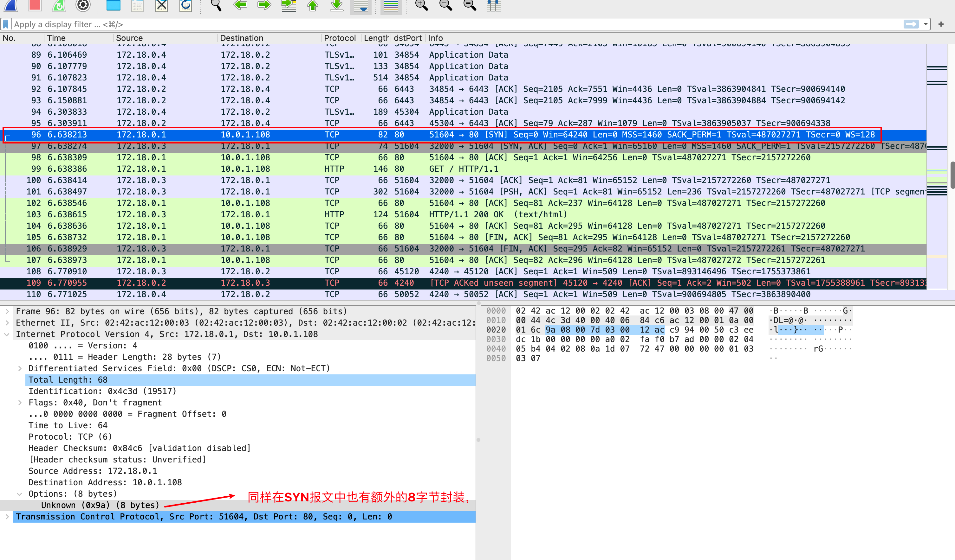Click the Find packet magnifier icon
Viewport: 955px width, 560px height.
tap(216, 5)
